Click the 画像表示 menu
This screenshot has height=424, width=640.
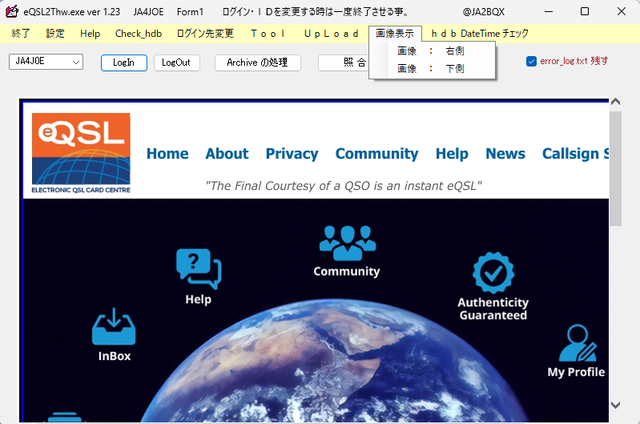pyautogui.click(x=395, y=33)
